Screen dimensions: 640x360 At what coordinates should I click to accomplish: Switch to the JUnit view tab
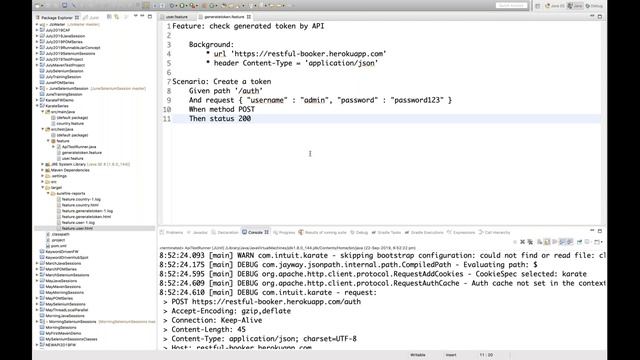pyautogui.click(x=91, y=18)
